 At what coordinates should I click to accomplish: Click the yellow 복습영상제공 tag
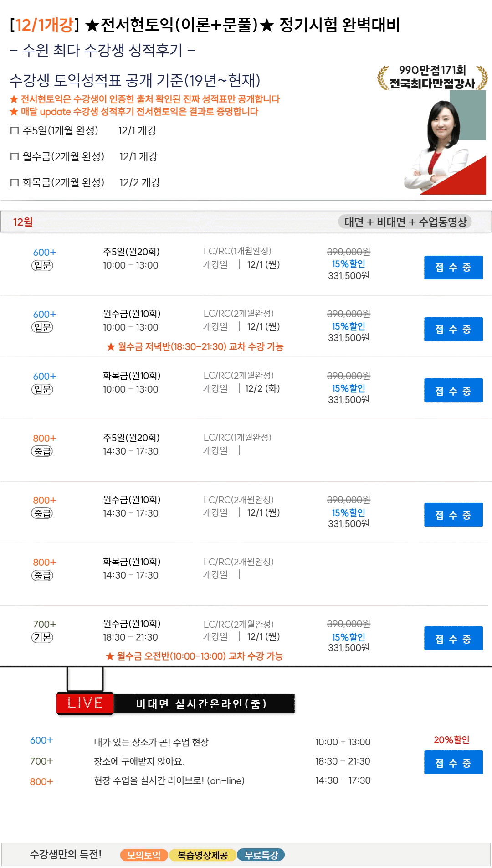(202, 855)
